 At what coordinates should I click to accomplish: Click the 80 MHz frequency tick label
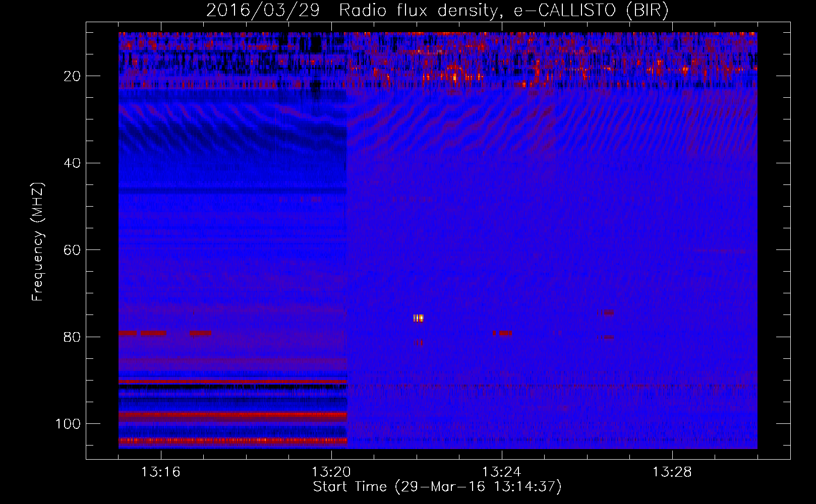coord(73,337)
